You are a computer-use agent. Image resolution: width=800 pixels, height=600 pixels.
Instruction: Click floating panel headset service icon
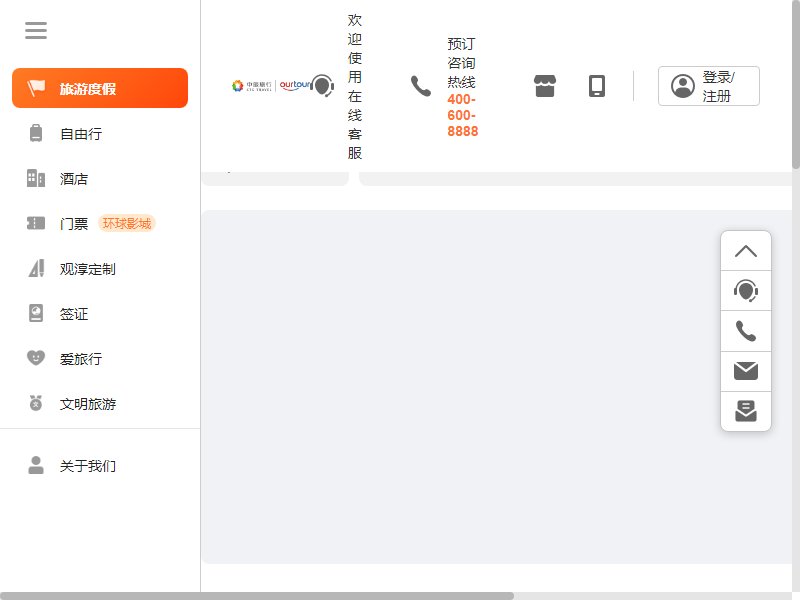(746, 291)
